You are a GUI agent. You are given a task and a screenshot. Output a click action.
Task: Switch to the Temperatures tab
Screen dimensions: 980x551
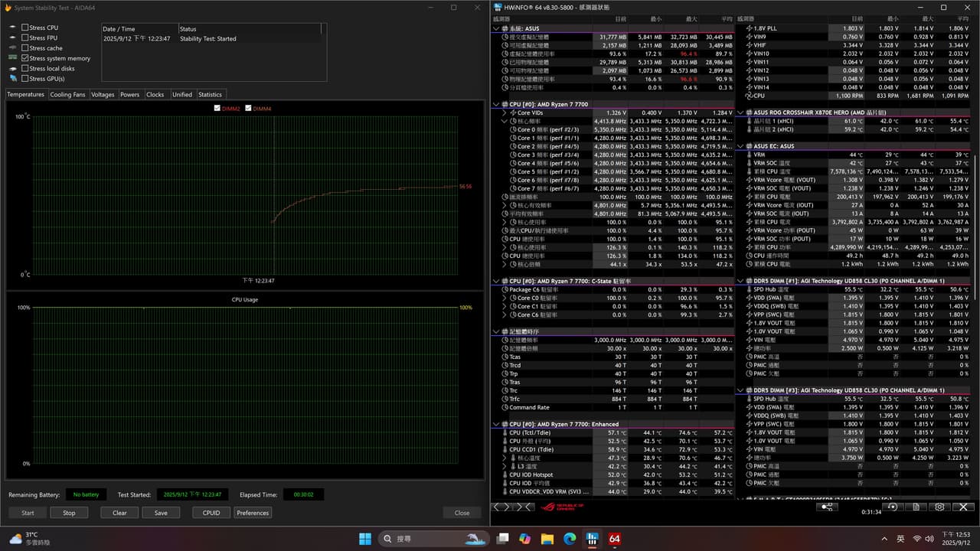(x=25, y=95)
